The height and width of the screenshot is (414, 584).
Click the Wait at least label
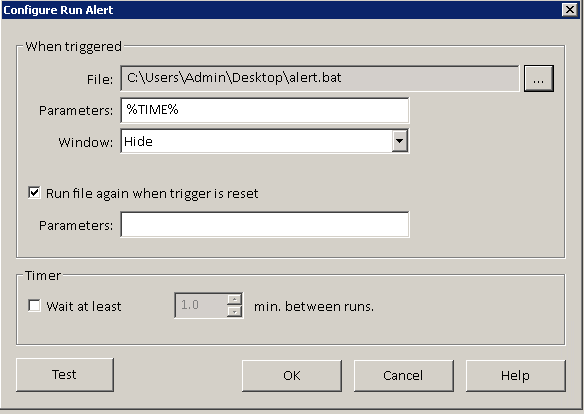click(x=84, y=306)
